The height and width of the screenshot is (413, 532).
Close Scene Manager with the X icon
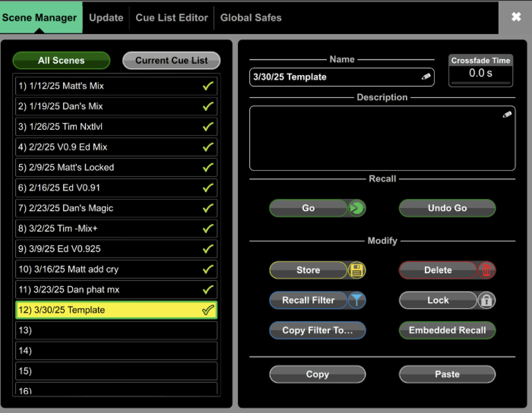[x=516, y=17]
